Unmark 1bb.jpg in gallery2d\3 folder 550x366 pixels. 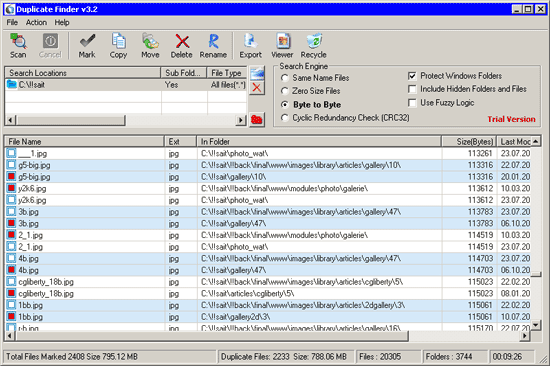coord(12,317)
